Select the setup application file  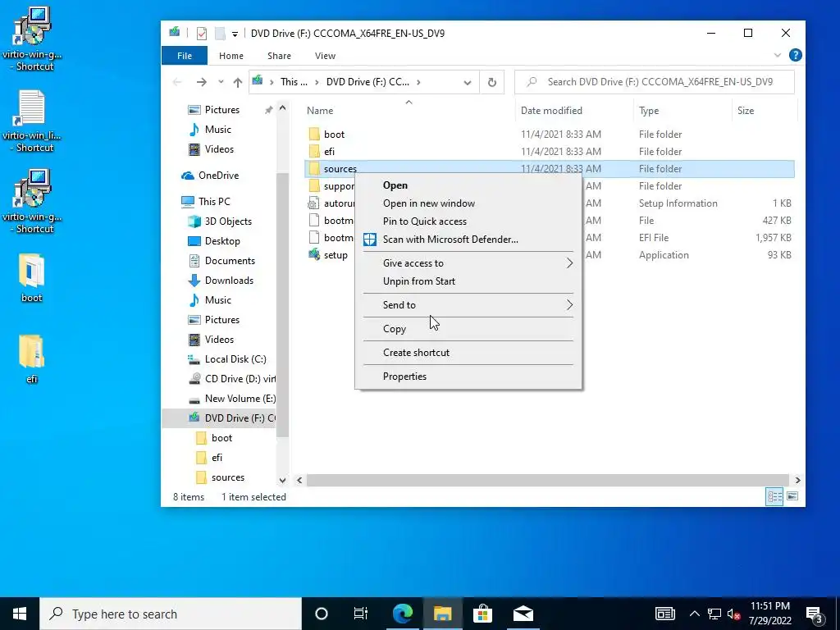click(x=336, y=255)
